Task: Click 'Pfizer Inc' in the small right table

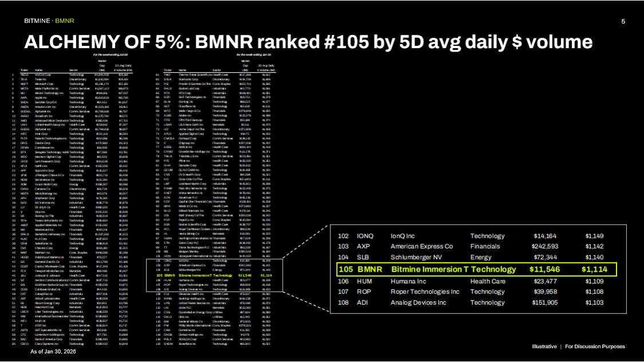Action: (x=184, y=161)
